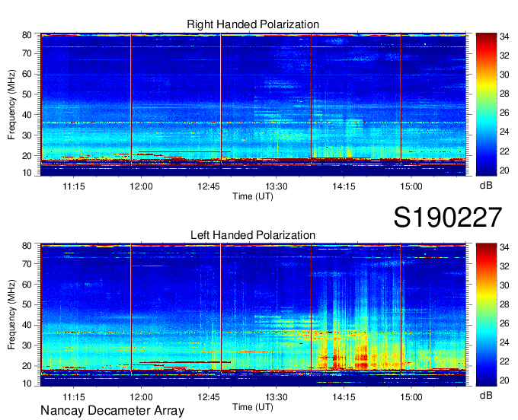Click the bottom spectrogram color bar
The image size is (518, 420).
(x=486, y=315)
